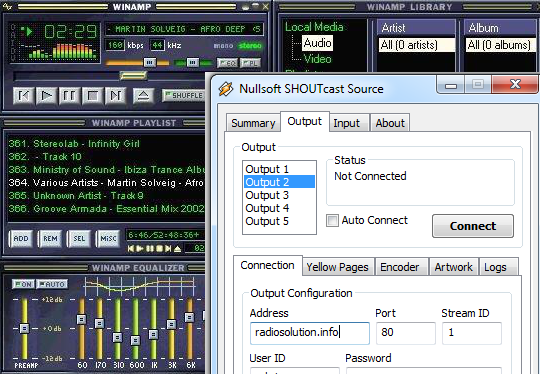
Task: Click the 3K equalizer band slider
Action: pos(172,329)
